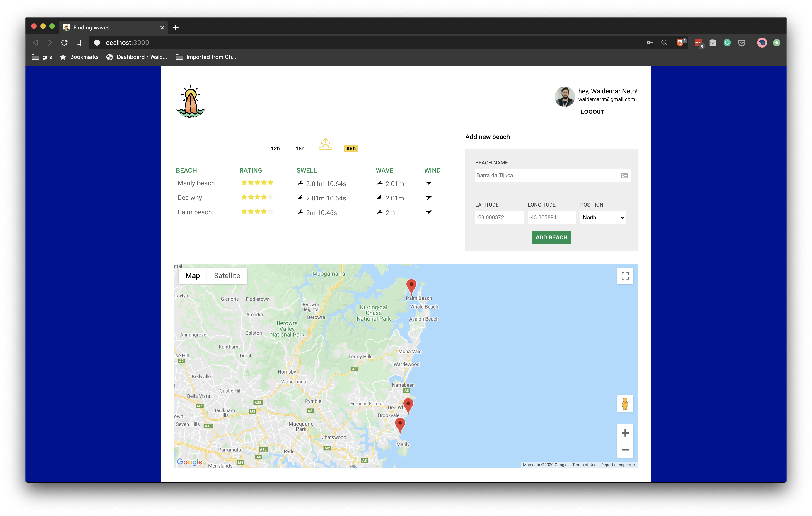Bookmark this page icon in toolbar

coord(79,42)
